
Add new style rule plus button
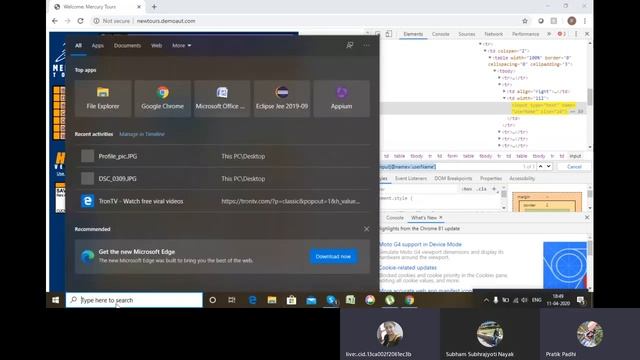coord(494,189)
